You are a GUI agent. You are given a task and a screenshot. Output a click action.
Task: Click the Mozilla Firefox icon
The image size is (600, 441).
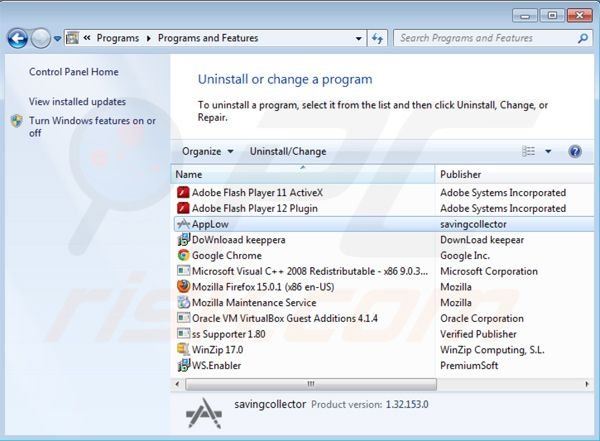[x=183, y=286]
